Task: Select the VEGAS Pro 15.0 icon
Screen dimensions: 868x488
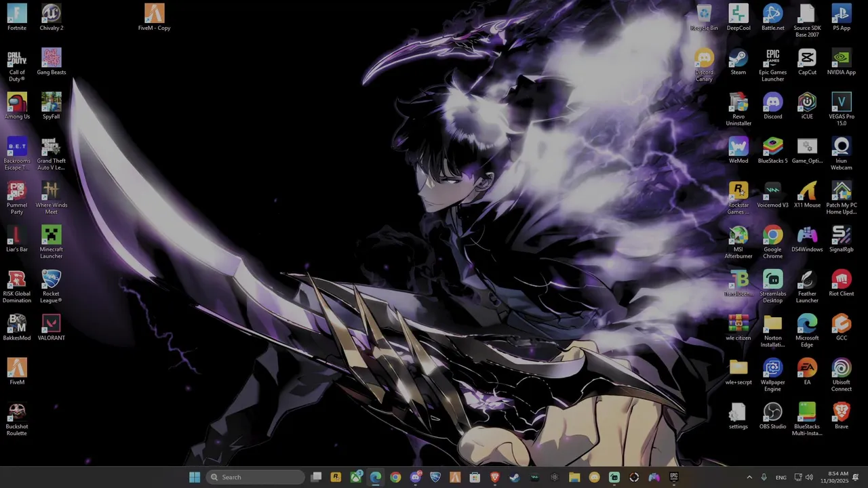Action: coord(842,109)
